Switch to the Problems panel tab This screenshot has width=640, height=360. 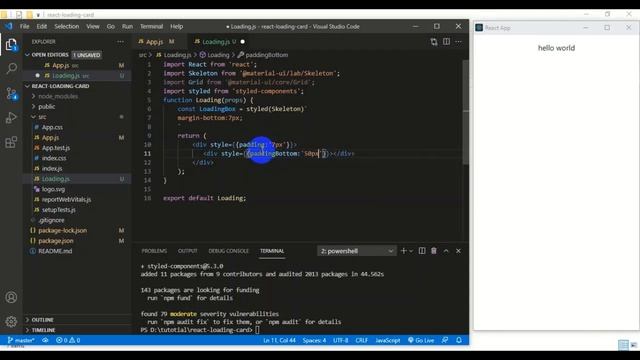(x=154, y=251)
